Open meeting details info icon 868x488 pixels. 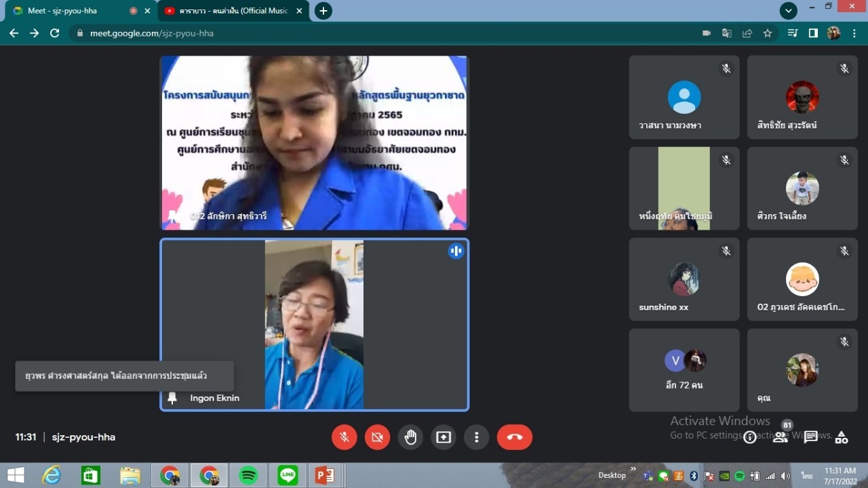pyautogui.click(x=750, y=438)
